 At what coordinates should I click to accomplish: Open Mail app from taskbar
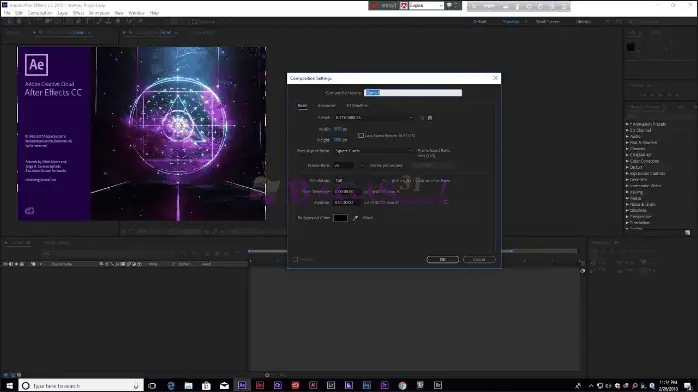click(224, 385)
